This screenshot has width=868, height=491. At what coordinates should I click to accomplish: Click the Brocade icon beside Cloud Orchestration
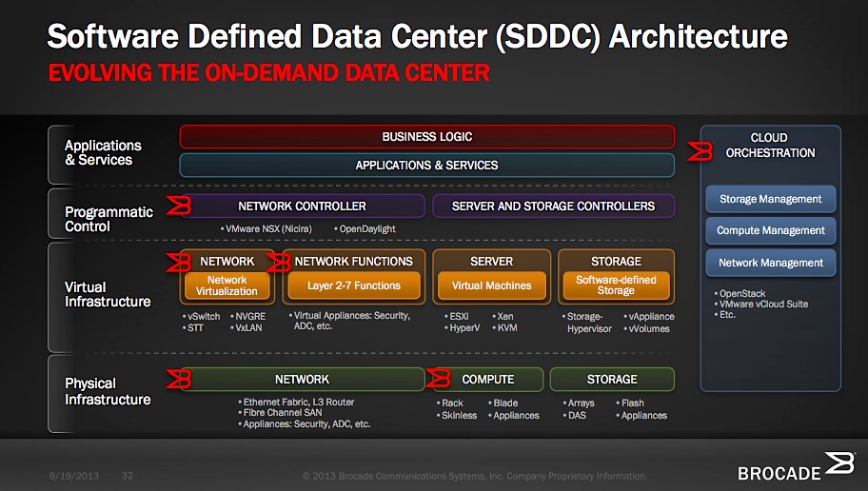(x=701, y=151)
